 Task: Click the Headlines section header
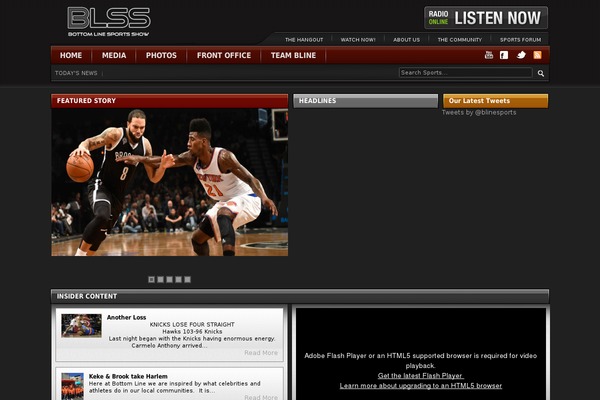pos(365,101)
